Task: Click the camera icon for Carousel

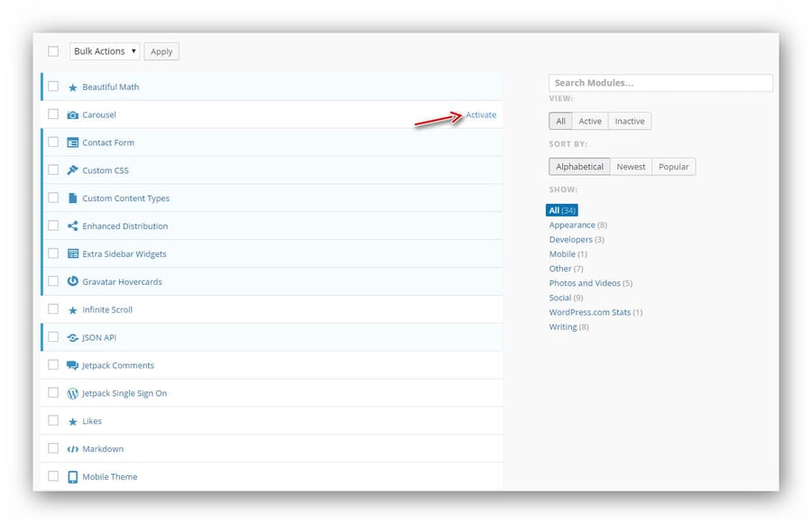Action: (72, 115)
